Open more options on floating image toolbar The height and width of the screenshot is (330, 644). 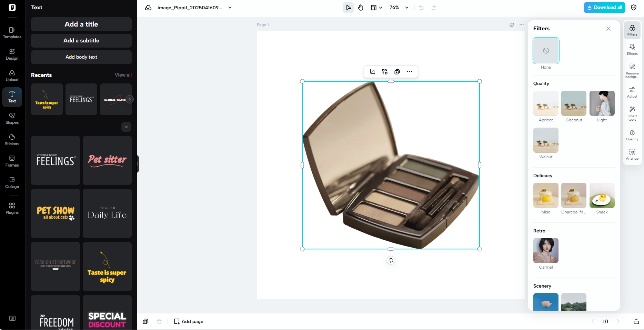click(410, 72)
